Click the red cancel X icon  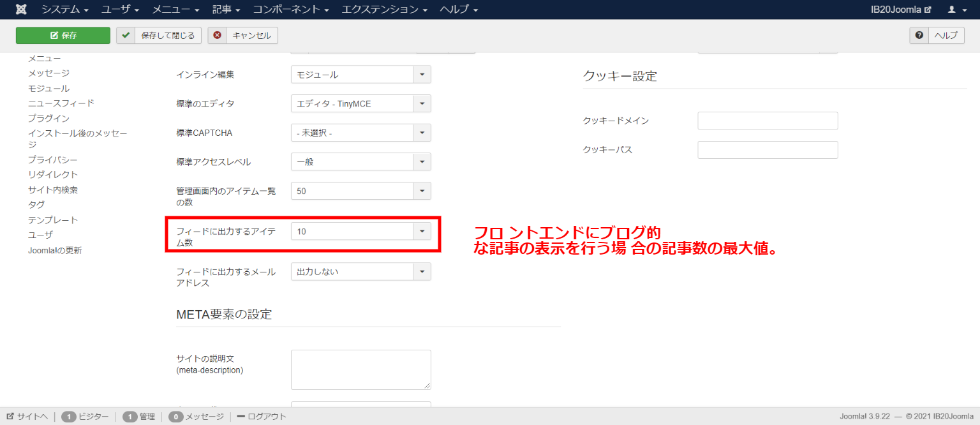tap(218, 36)
